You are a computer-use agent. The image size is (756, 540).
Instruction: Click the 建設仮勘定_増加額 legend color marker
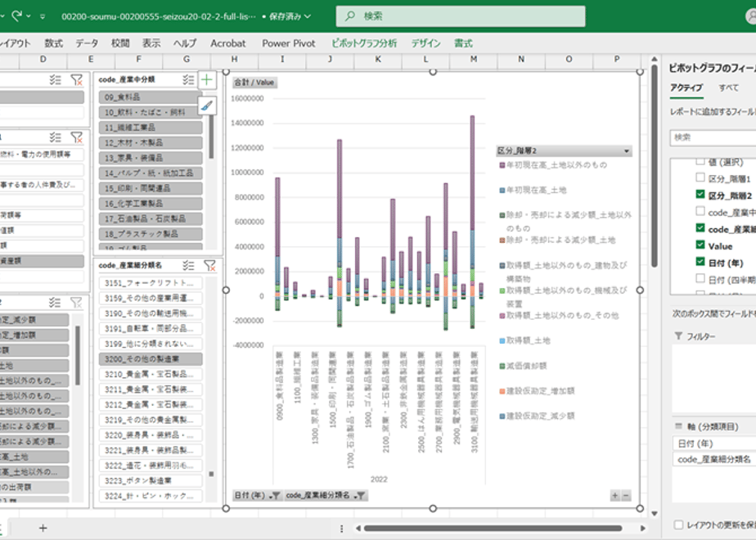pos(502,391)
